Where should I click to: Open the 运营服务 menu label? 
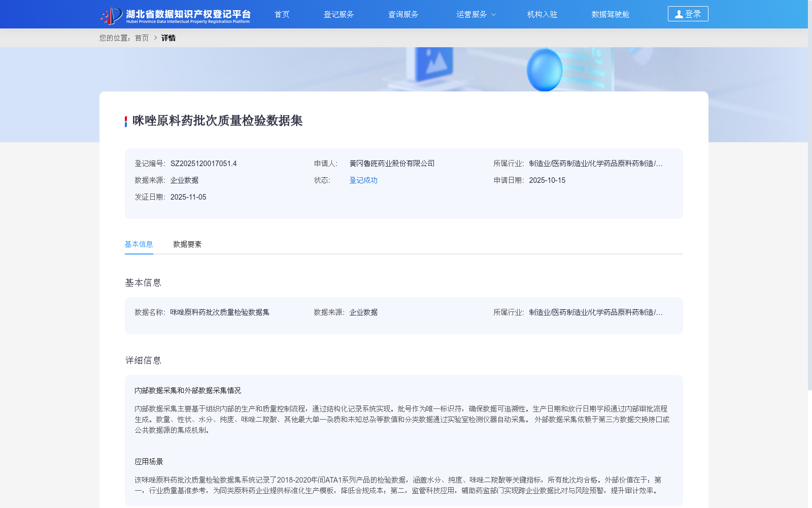click(x=471, y=14)
